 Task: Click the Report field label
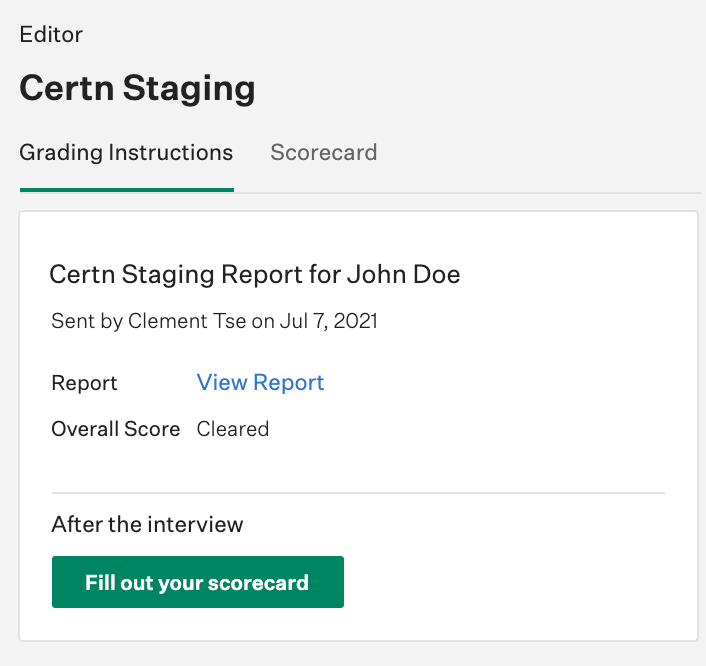[x=84, y=383]
